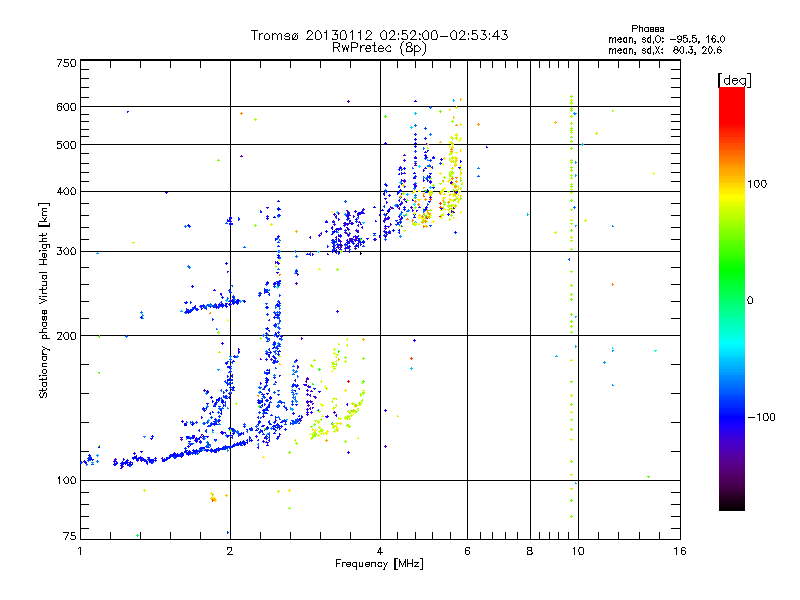Click the colorbar tick label '0'
The image size is (800, 600).
[750, 301]
